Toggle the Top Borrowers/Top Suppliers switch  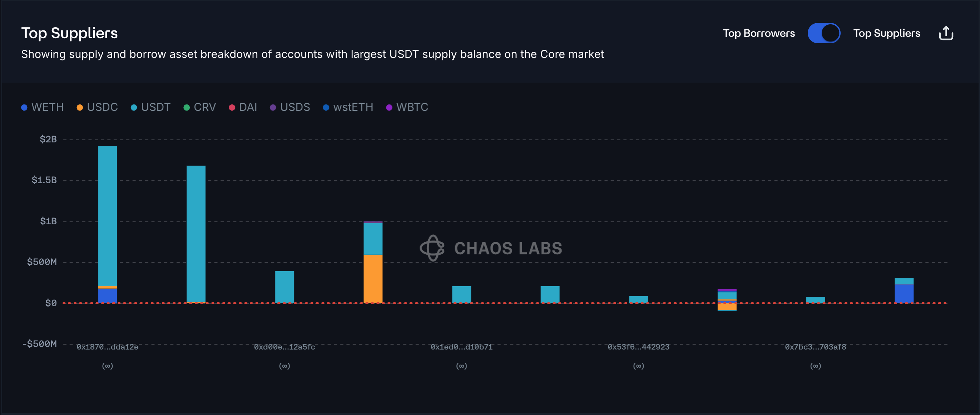(x=824, y=34)
